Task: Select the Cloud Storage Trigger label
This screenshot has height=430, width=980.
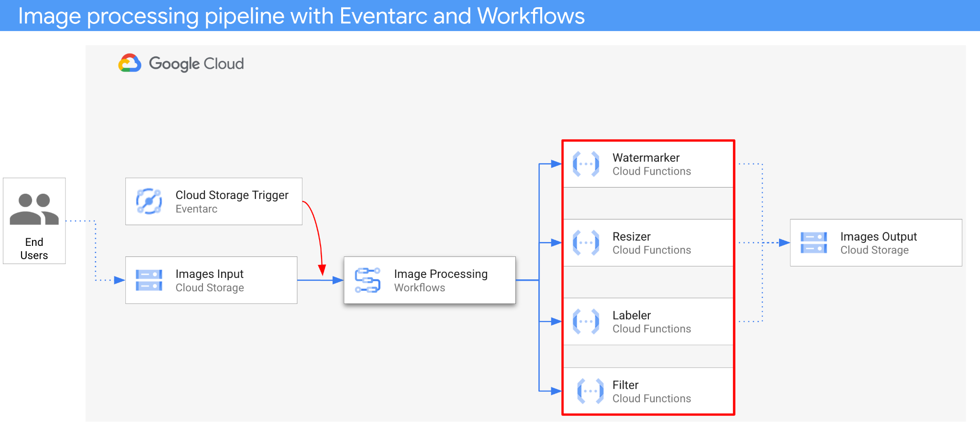Action: point(232,195)
